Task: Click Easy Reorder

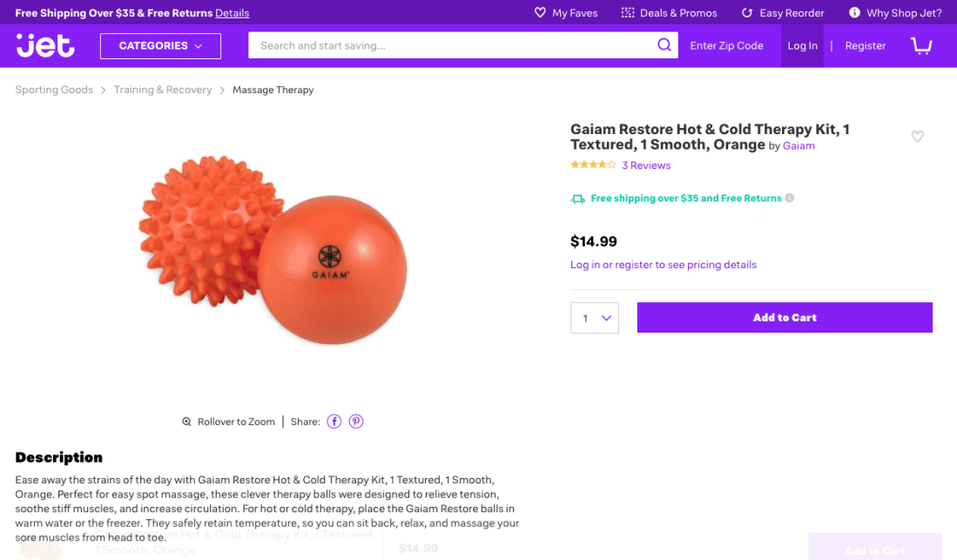Action: tap(782, 12)
